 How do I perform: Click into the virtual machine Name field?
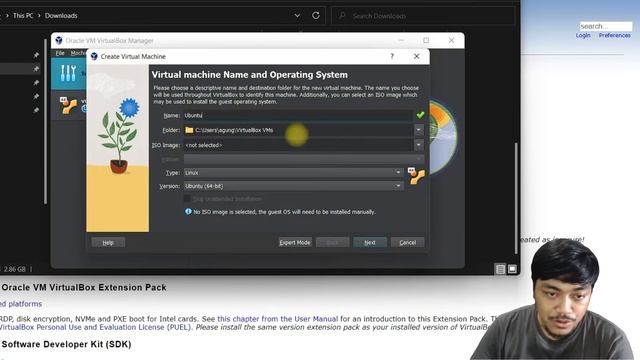point(298,116)
